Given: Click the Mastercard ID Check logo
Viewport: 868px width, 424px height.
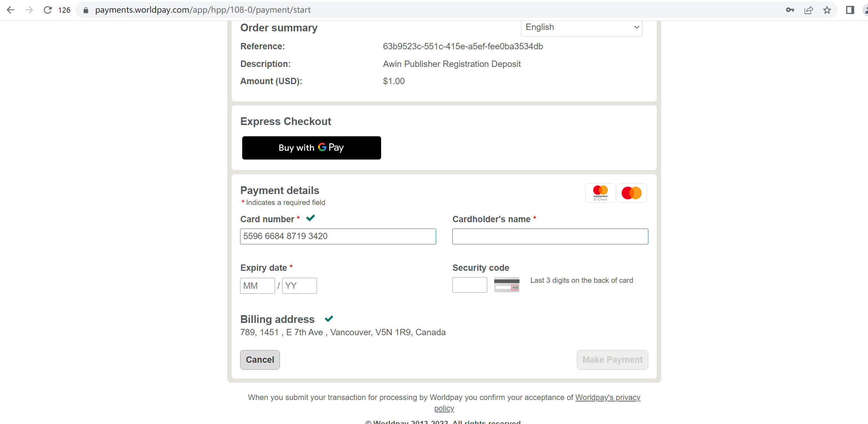Looking at the screenshot, I should pyautogui.click(x=600, y=193).
